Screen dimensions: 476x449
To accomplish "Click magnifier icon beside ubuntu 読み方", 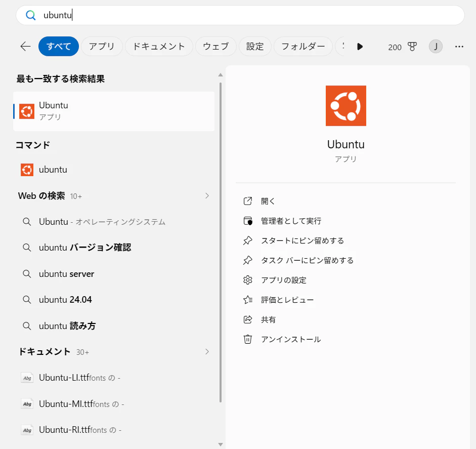I will pos(27,326).
